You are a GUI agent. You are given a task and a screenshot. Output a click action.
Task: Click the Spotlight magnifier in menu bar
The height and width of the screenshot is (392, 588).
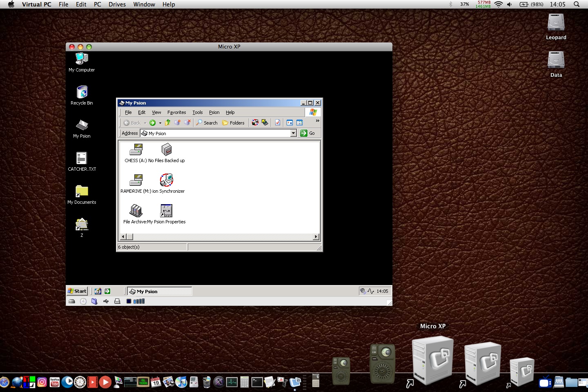(x=577, y=4)
